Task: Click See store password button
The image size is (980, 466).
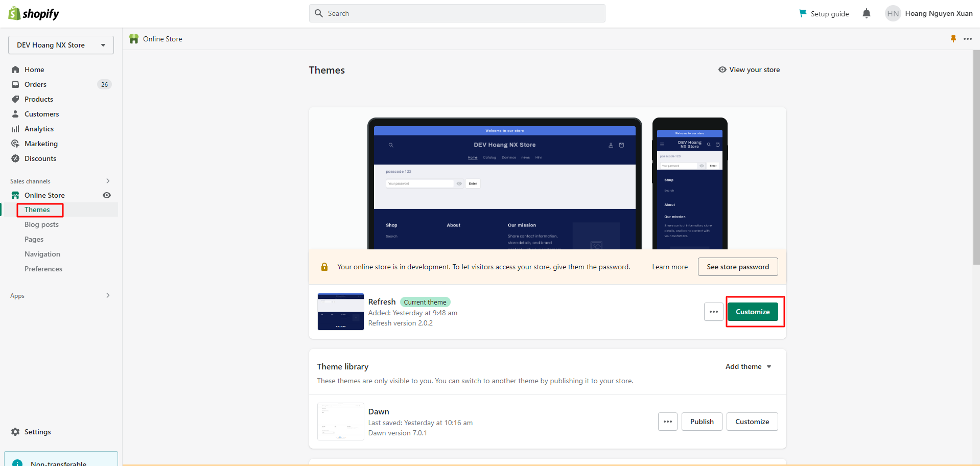Action: tap(738, 267)
